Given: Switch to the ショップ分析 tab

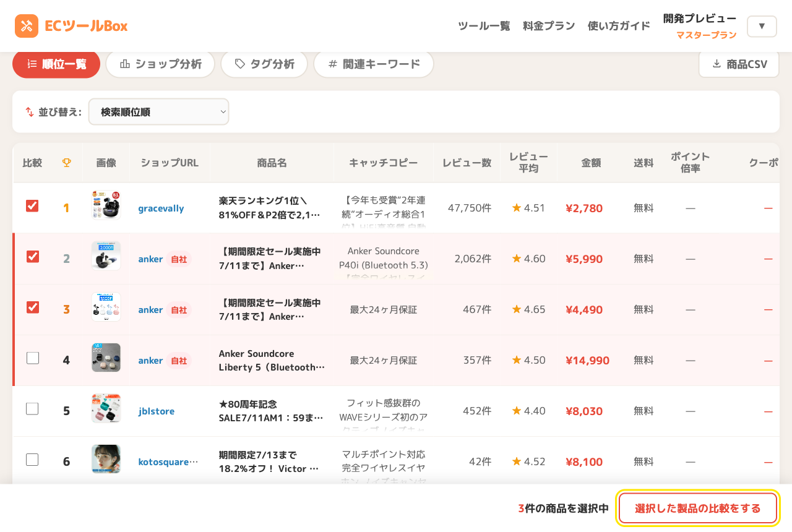Looking at the screenshot, I should pyautogui.click(x=160, y=64).
